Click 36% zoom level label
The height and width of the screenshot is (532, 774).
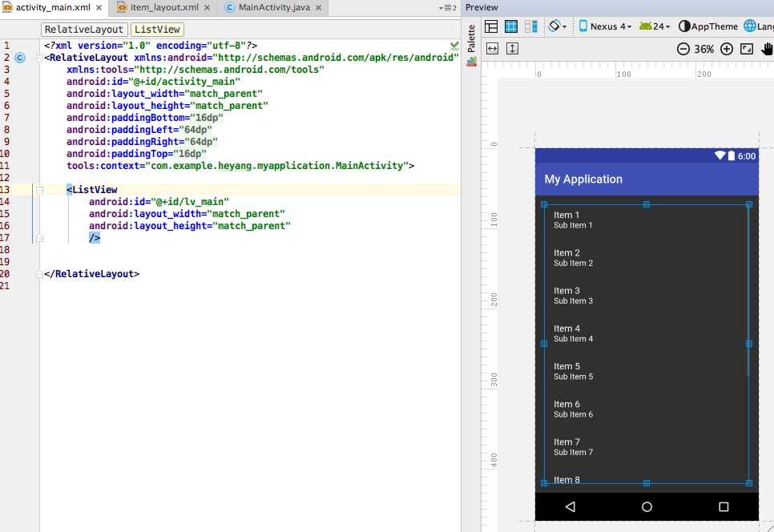[704, 50]
